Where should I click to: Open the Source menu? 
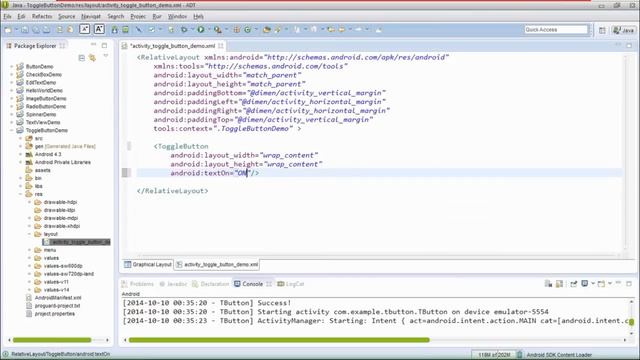(67, 16)
